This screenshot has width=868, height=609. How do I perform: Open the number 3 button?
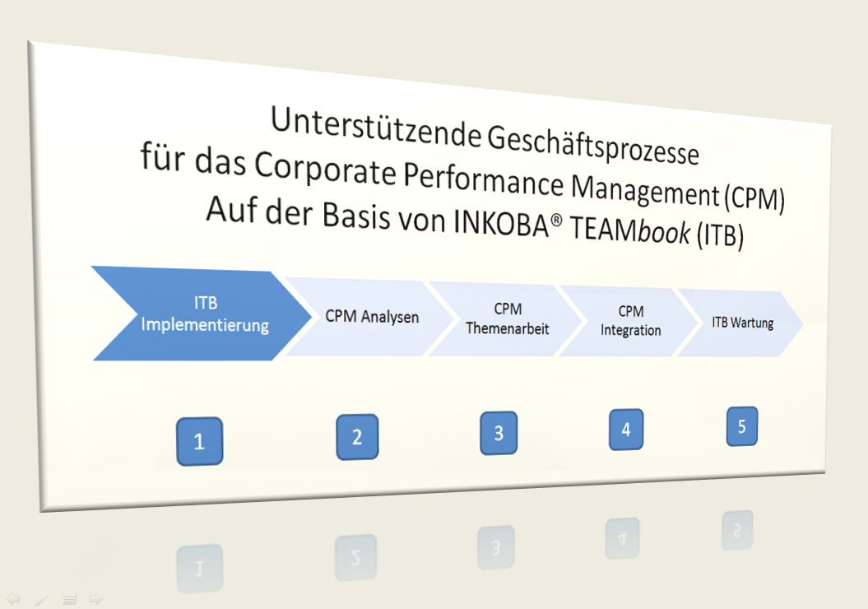[499, 433]
